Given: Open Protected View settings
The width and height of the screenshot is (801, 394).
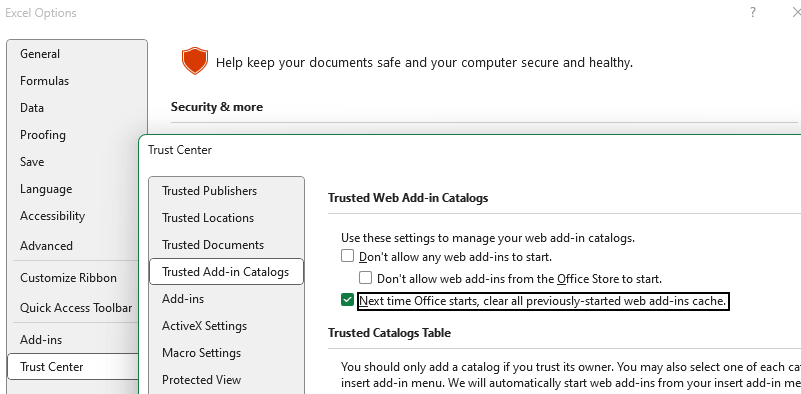Looking at the screenshot, I should 201,380.
